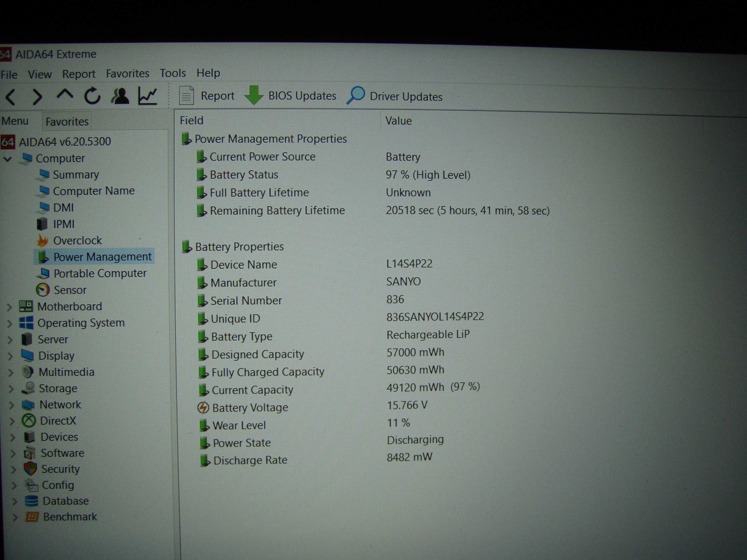Click the Report button in toolbar

point(206,96)
